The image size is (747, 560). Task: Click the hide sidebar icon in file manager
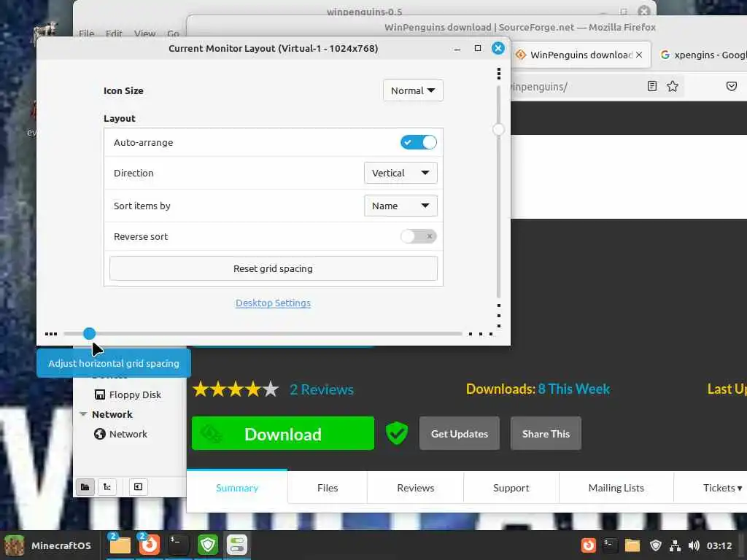click(x=138, y=486)
